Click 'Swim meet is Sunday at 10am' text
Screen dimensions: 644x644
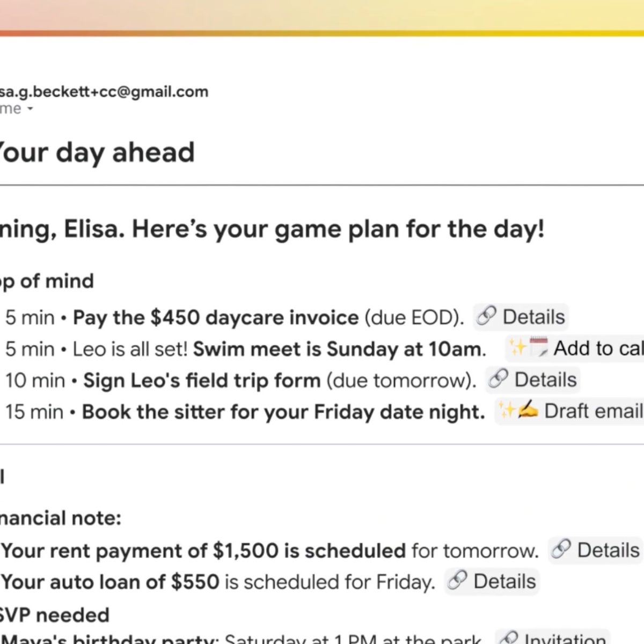coord(339,349)
